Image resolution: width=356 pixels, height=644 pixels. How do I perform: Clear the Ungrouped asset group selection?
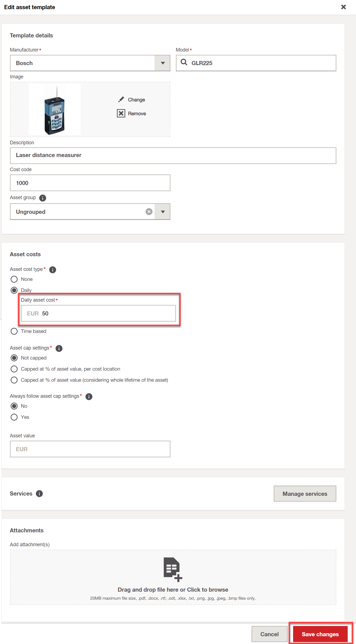(149, 212)
